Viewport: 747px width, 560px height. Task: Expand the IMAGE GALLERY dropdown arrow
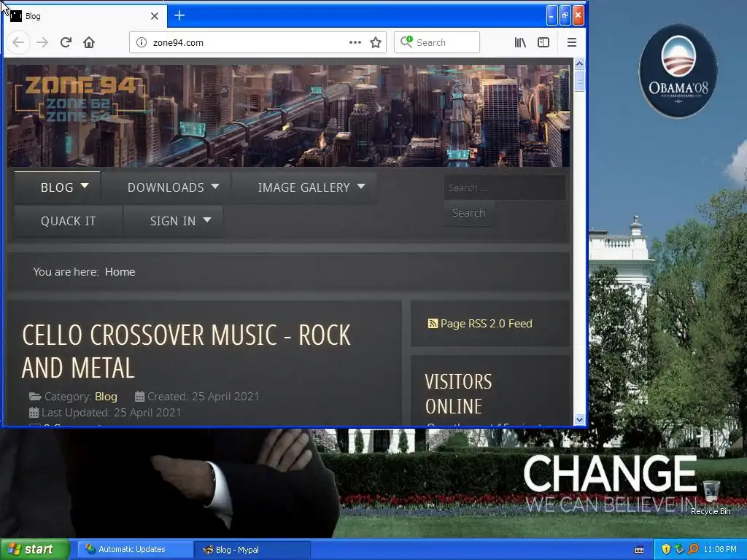(x=361, y=186)
